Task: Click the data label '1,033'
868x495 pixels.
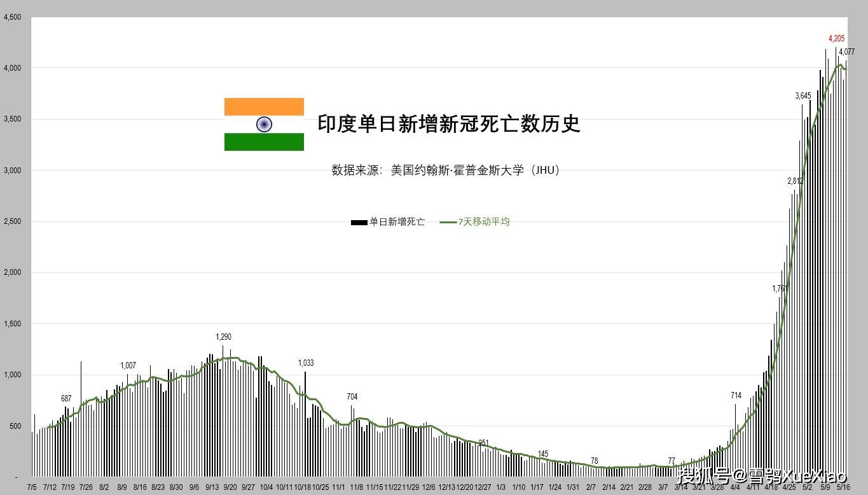Action: coord(306,363)
